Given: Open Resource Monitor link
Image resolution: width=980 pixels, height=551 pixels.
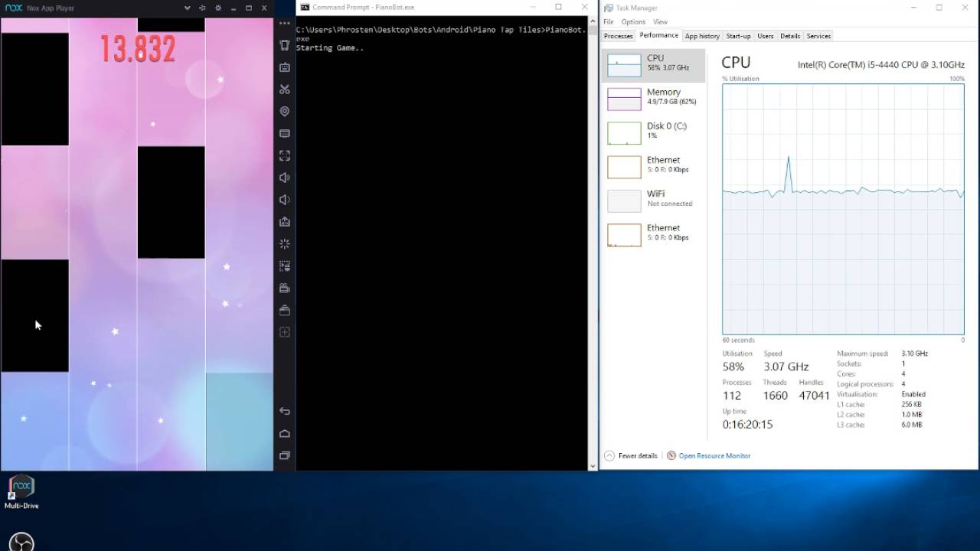Looking at the screenshot, I should (x=708, y=455).
